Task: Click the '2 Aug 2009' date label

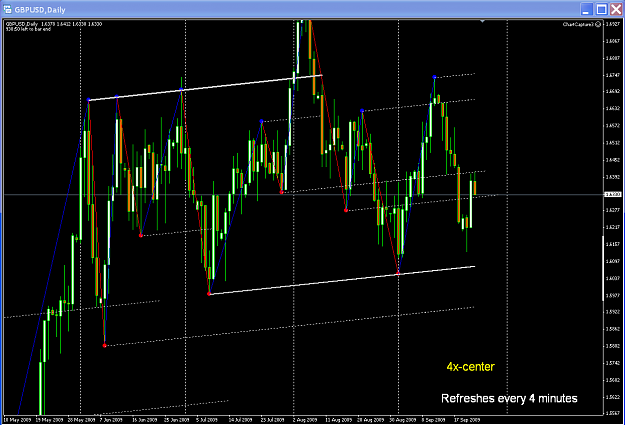Action: (x=305, y=420)
